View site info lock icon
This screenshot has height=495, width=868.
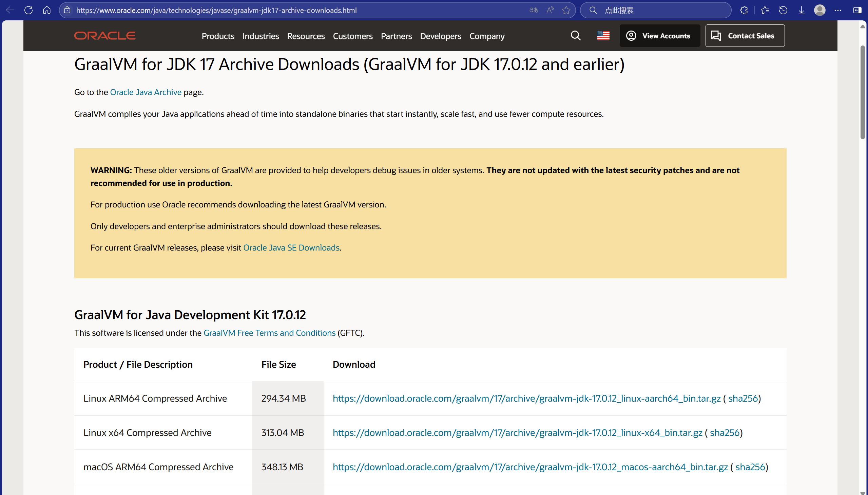pyautogui.click(x=67, y=10)
